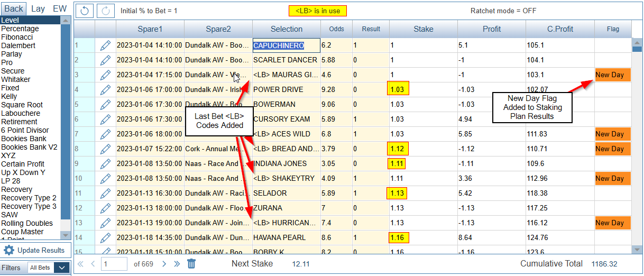Click the pencil edit icon for row 1
Viewport: 644px width, 276px height.
[105, 45]
